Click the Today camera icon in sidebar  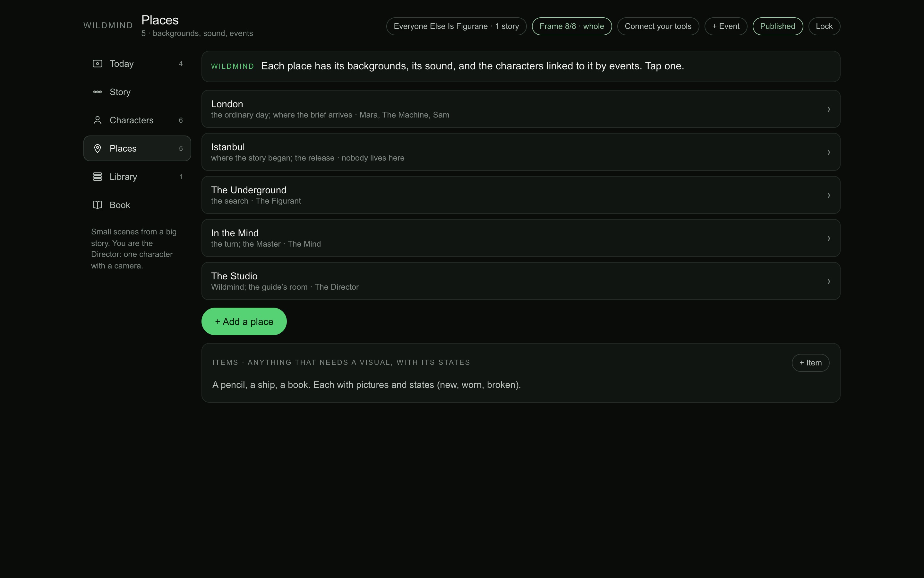(x=97, y=64)
